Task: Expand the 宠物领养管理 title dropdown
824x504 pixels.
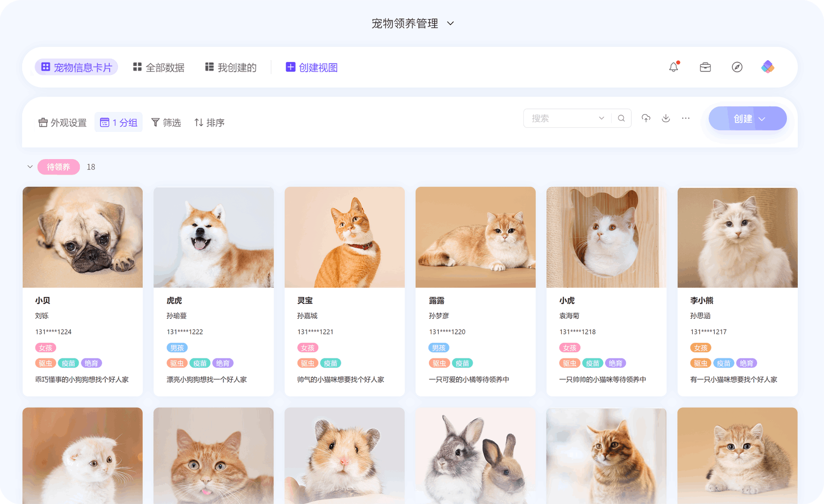Action: pyautogui.click(x=450, y=24)
